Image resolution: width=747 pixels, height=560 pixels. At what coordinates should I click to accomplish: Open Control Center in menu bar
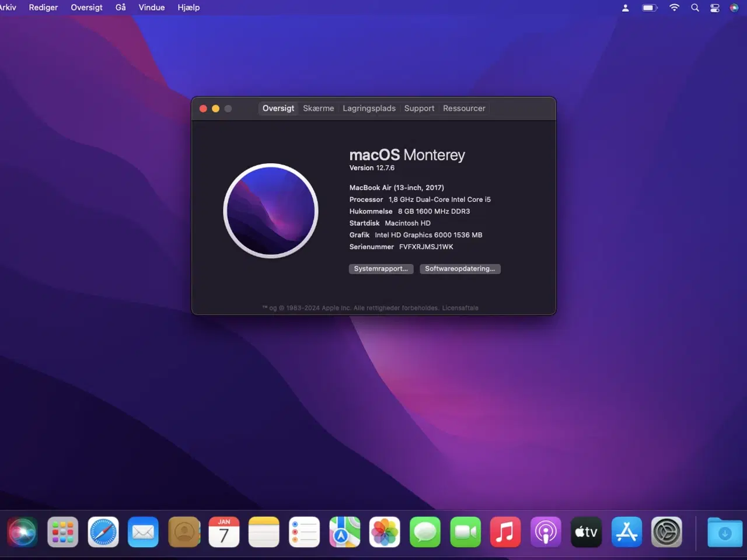(x=714, y=8)
